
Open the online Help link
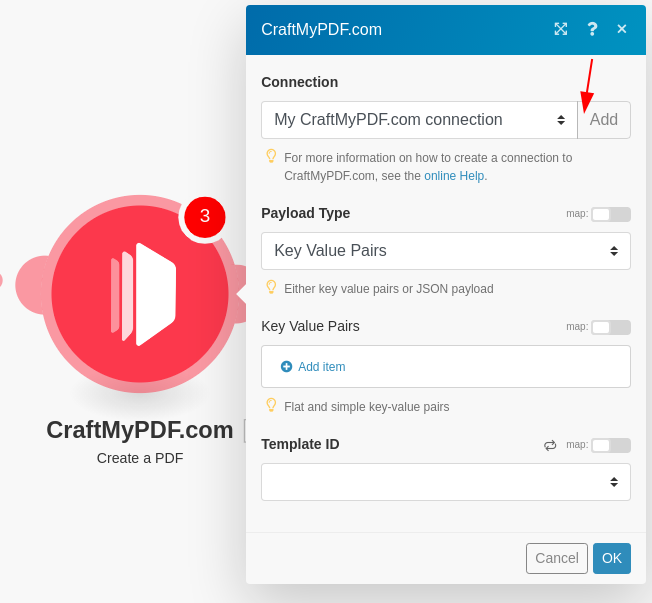[x=454, y=176]
